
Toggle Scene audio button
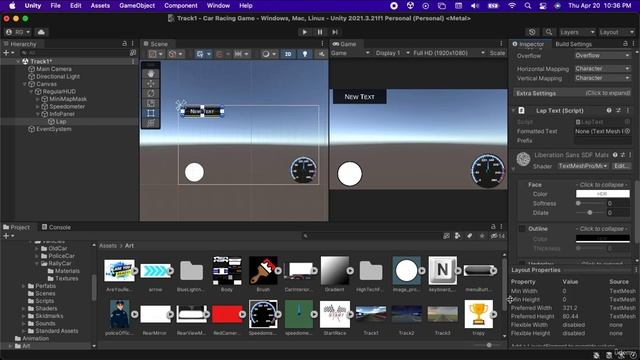point(322,54)
